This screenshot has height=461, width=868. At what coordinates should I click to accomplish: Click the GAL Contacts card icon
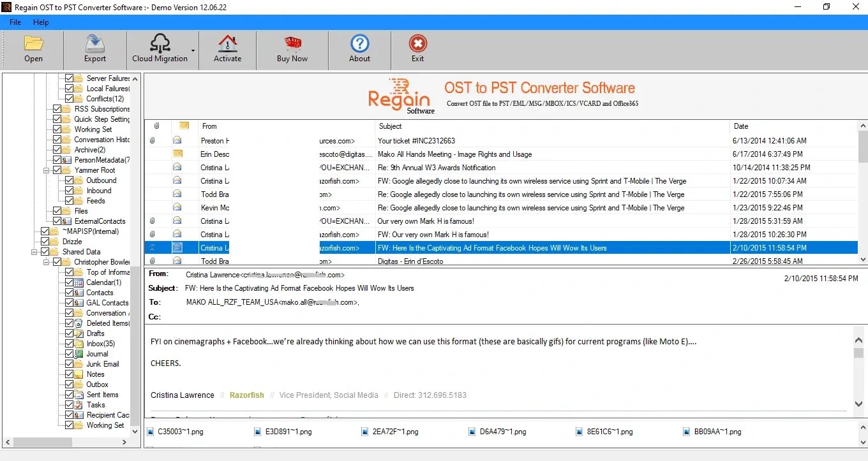pos(79,303)
